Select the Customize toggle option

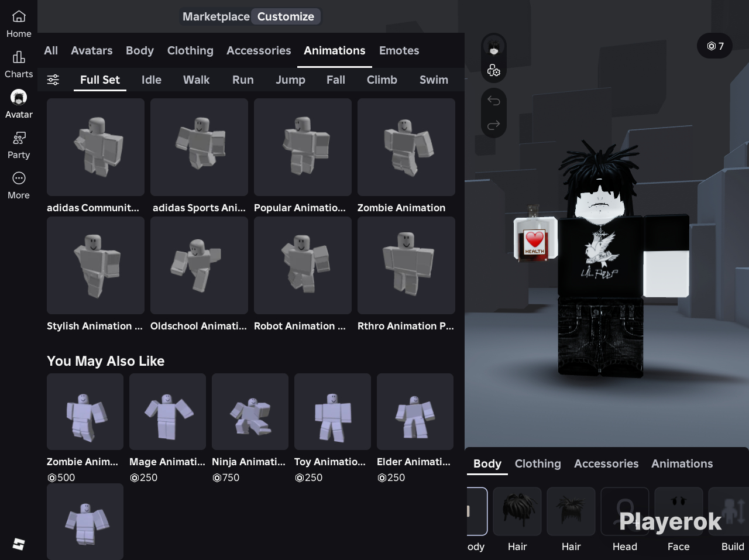click(286, 16)
